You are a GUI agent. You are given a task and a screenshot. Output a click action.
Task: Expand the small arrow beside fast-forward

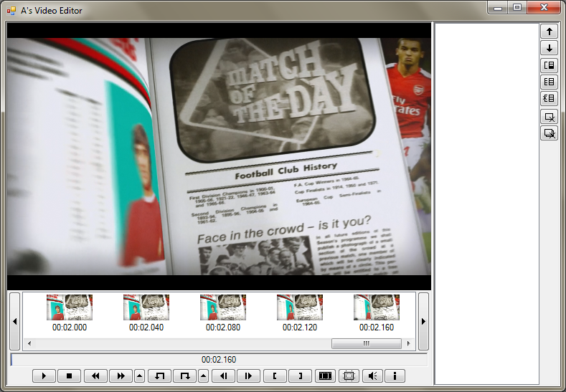click(x=139, y=376)
